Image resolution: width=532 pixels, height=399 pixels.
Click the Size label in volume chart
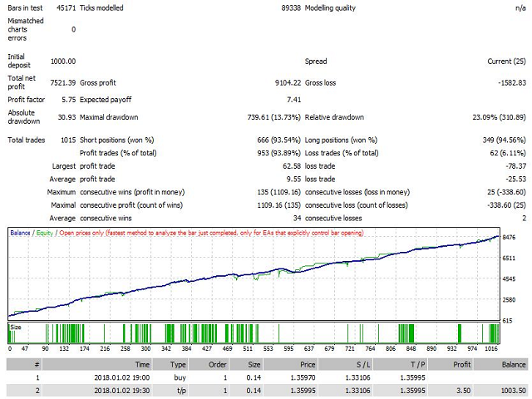click(16, 327)
